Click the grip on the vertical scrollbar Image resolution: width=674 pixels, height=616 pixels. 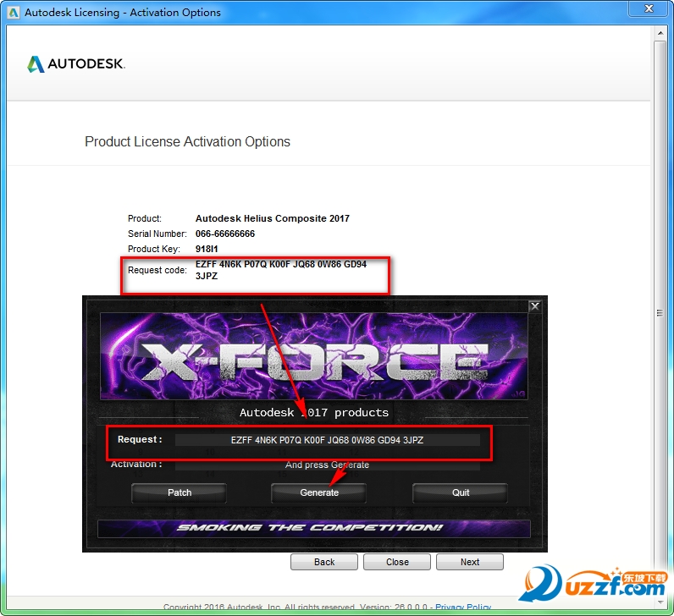(x=660, y=312)
